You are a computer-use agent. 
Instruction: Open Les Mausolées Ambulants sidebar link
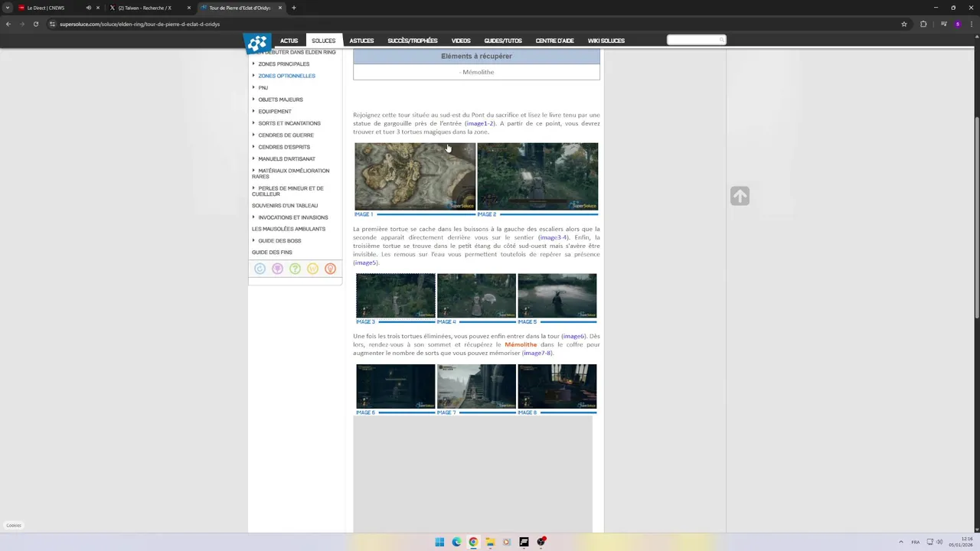point(289,229)
